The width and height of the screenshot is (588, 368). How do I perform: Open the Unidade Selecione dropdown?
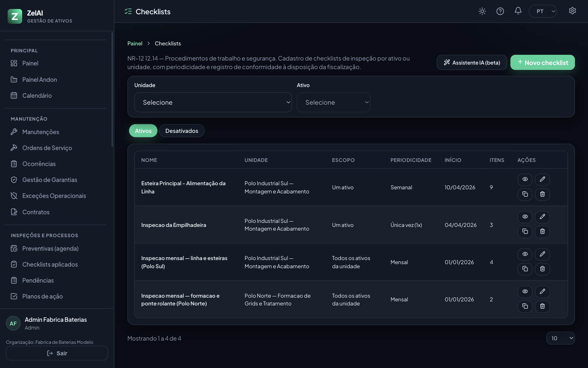(x=213, y=102)
